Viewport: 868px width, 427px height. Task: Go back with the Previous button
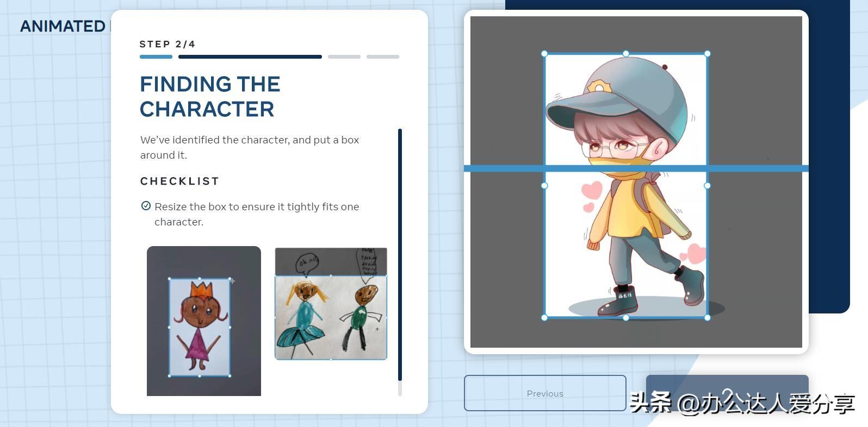click(545, 393)
